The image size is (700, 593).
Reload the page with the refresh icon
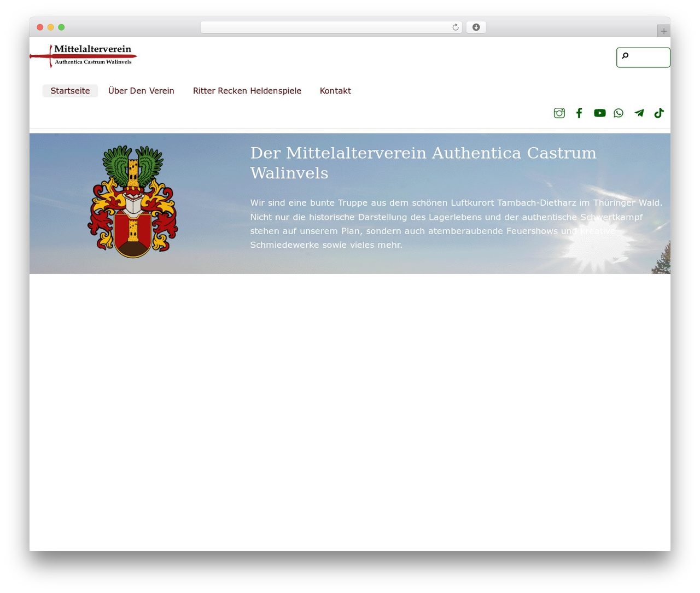455,27
